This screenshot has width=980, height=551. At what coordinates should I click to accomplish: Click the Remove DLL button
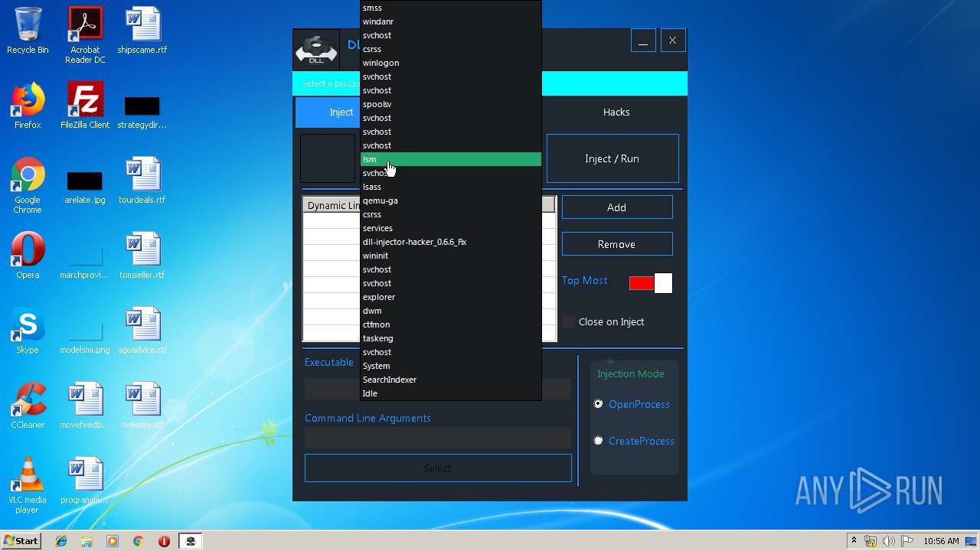(617, 244)
